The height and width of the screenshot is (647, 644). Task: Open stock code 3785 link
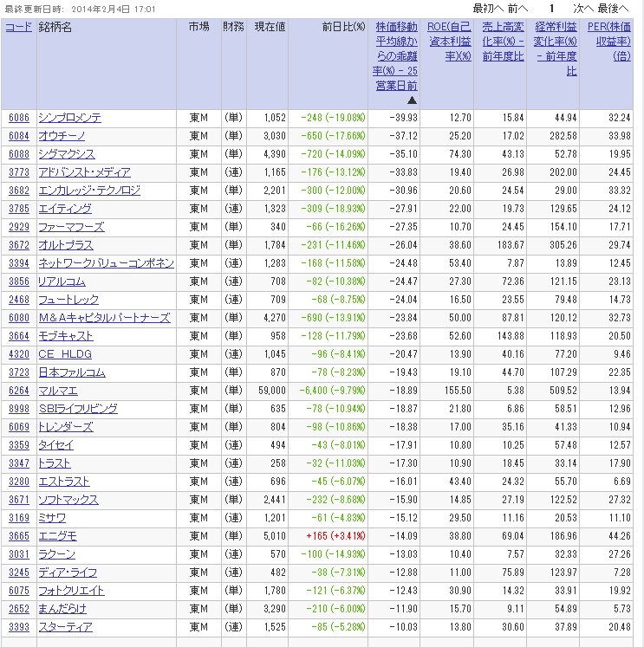19,209
